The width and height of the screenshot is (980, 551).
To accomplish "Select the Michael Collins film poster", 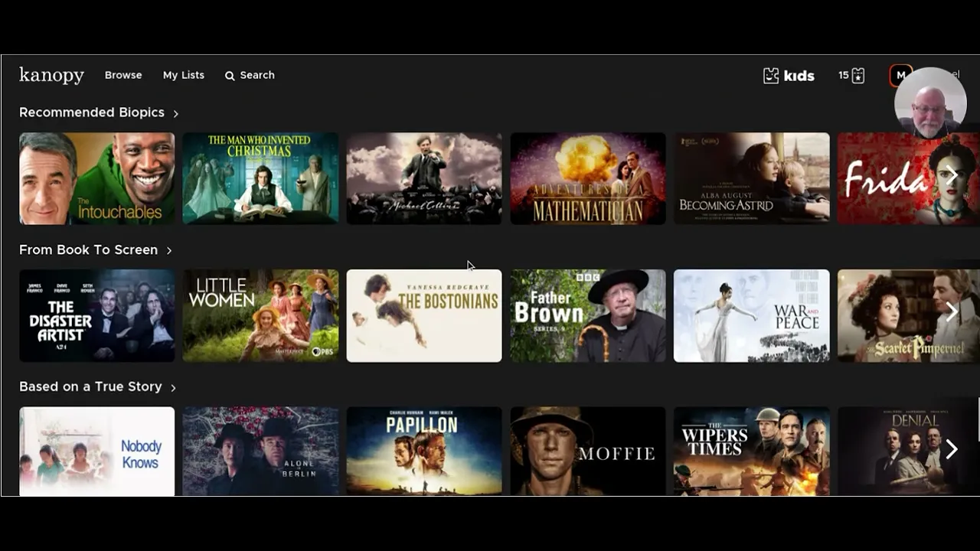I will click(424, 178).
